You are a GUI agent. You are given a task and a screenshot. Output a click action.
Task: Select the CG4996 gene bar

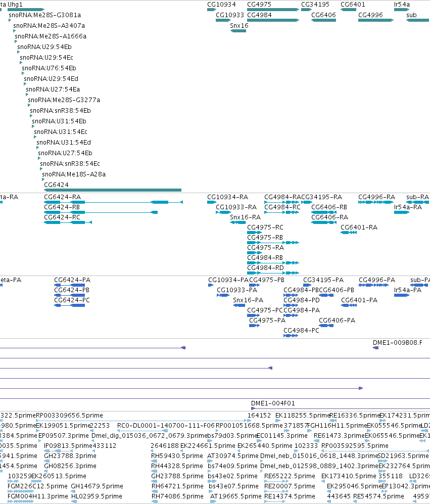(376, 20)
